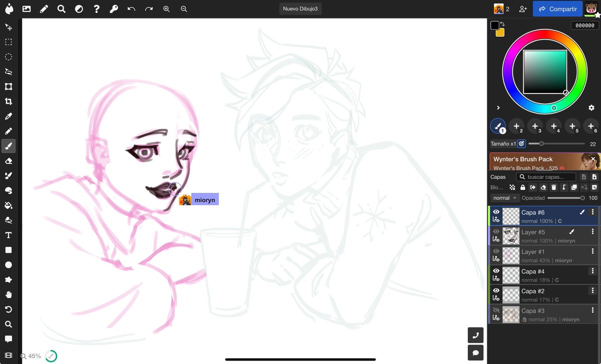Open options menu for Layer #1
Viewport: 601px width, 364px height.
coord(592,251)
